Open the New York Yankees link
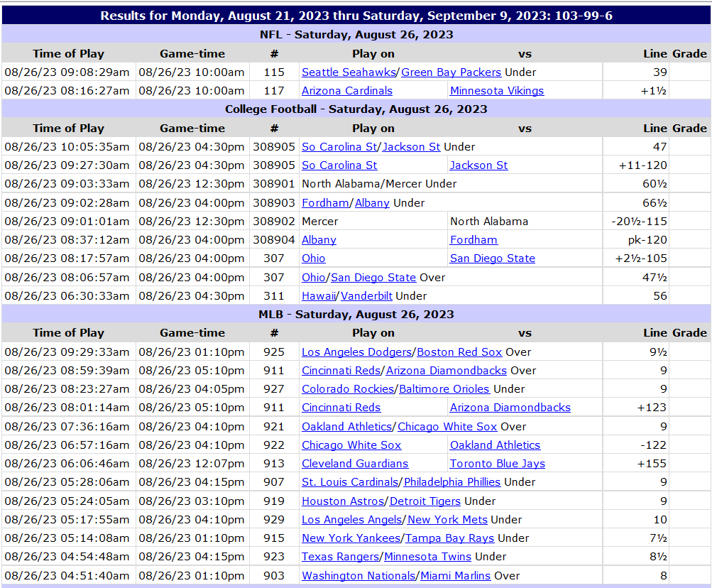The height and width of the screenshot is (588, 712). point(351,538)
